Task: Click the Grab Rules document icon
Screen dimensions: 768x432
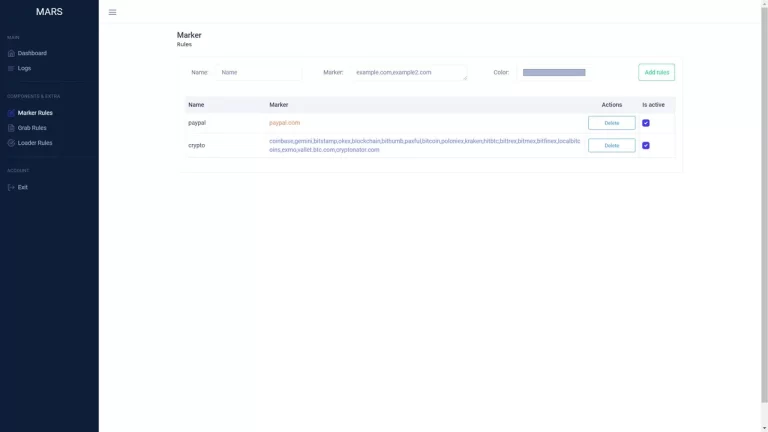Action: (x=11, y=128)
